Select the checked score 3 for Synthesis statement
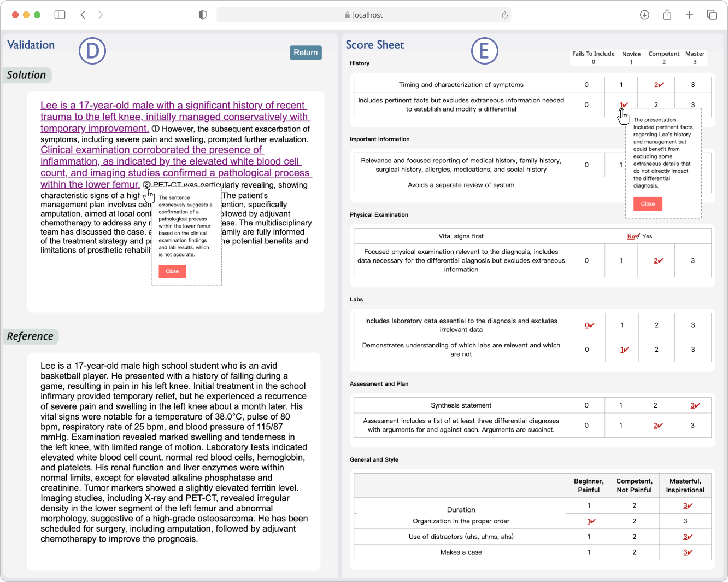This screenshot has height=582, width=728. click(694, 405)
